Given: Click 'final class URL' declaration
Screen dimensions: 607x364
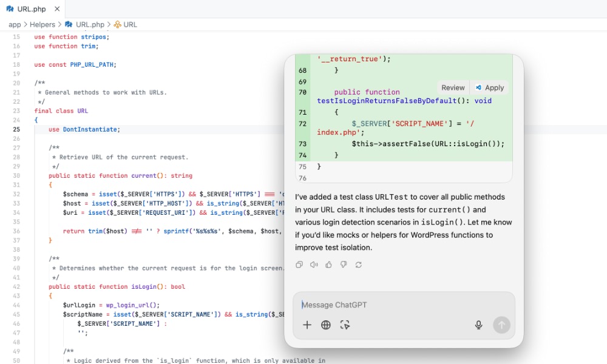Looking at the screenshot, I should [x=61, y=110].
